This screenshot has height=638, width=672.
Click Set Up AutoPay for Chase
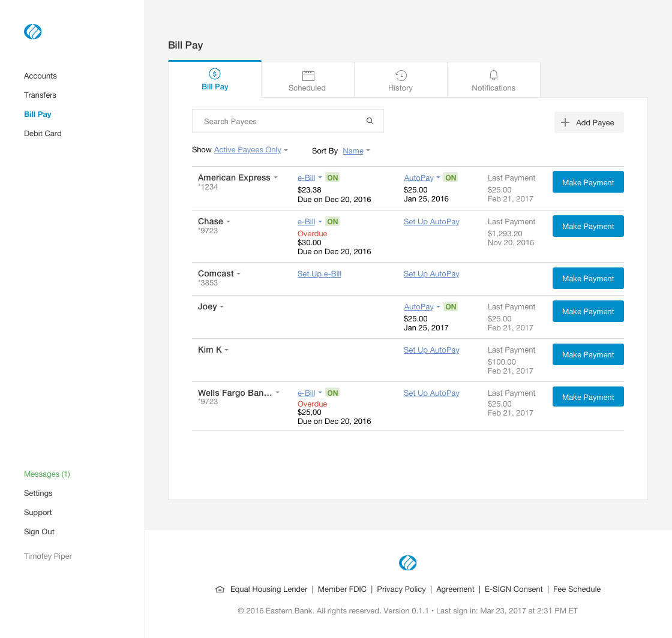(431, 221)
